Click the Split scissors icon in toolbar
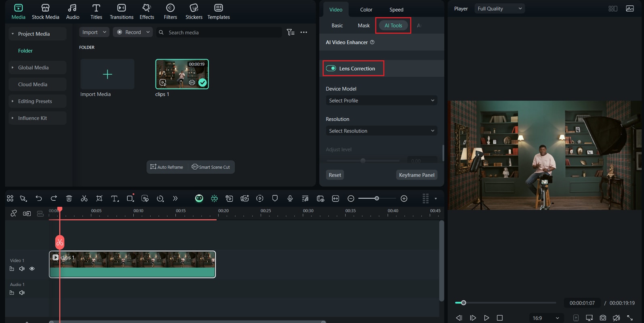644x323 pixels. [x=84, y=198]
